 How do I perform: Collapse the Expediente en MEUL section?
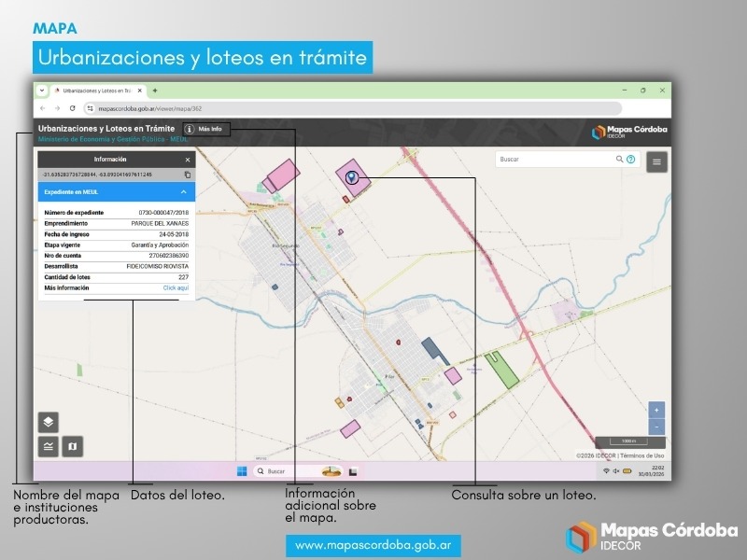[183, 192]
